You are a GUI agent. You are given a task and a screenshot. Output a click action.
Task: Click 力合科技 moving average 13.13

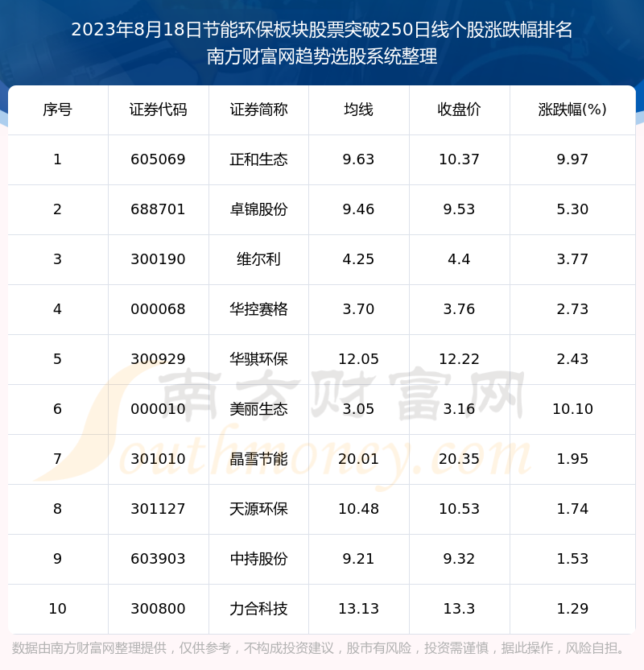click(359, 610)
